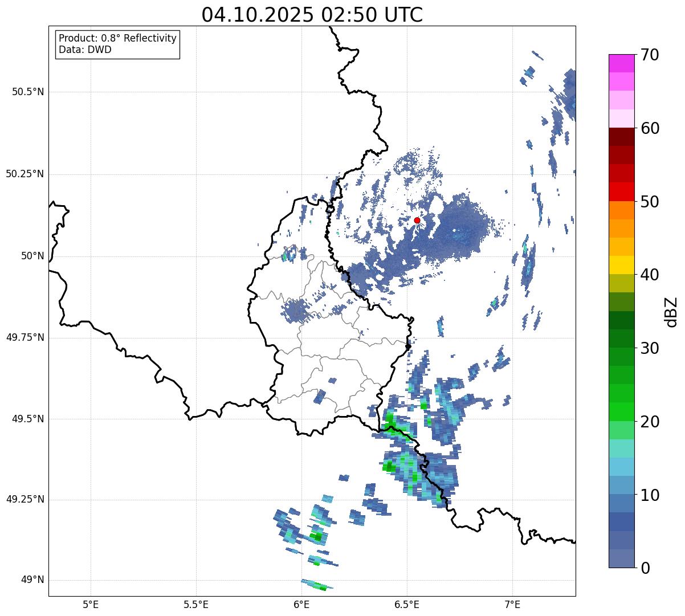Click the 49.25°N latitude tick label
Screen dimensions: 685x616
click(25, 499)
